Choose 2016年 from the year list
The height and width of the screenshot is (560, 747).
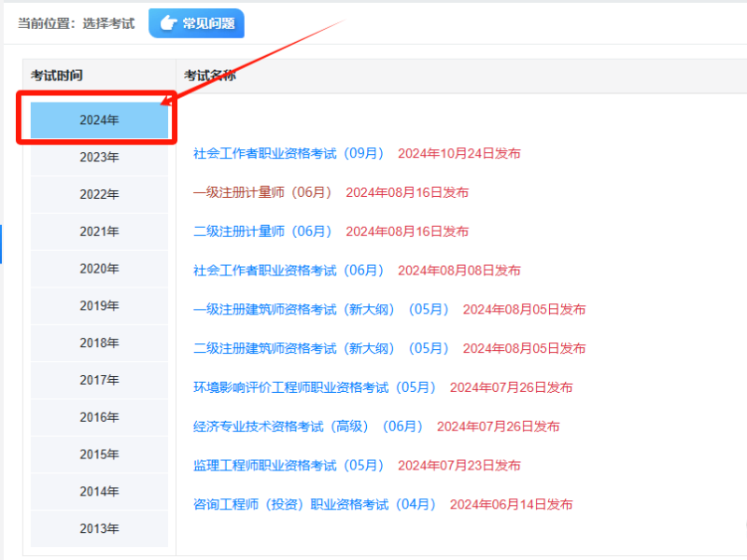(x=97, y=417)
